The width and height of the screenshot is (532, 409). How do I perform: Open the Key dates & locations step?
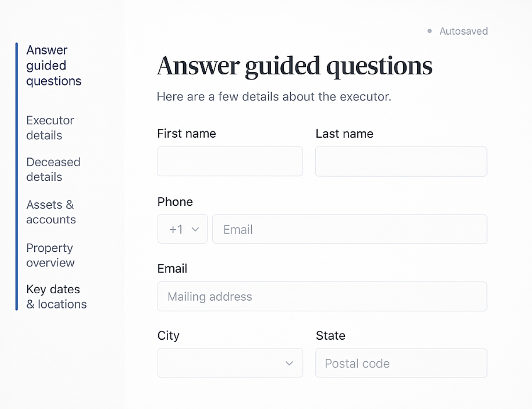coord(56,296)
